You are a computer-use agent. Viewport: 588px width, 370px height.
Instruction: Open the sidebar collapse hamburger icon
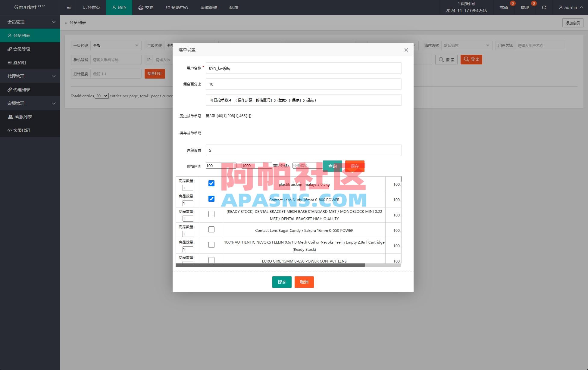tap(68, 7)
